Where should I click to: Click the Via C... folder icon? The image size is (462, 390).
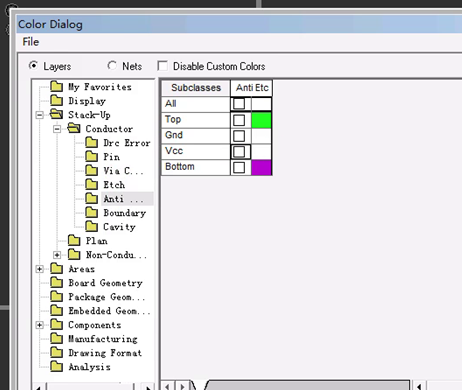click(x=91, y=171)
